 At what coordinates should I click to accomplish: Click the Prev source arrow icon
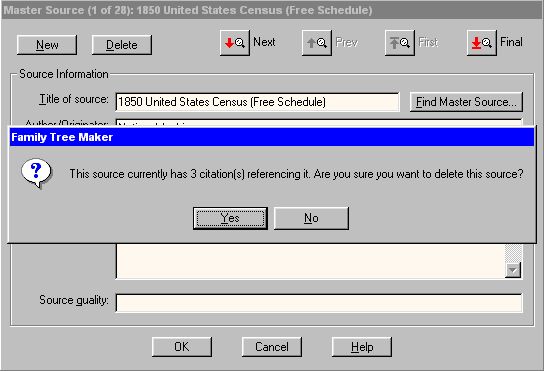[x=316, y=43]
